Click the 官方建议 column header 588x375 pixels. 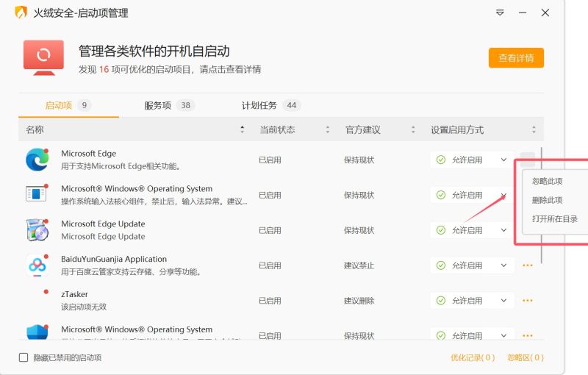362,129
